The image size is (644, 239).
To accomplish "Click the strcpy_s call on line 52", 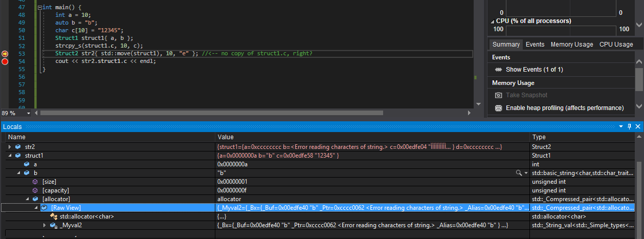I will point(99,46).
